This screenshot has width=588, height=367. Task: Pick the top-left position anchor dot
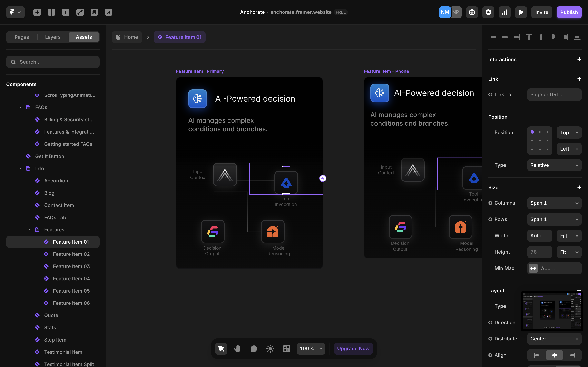[532, 132]
